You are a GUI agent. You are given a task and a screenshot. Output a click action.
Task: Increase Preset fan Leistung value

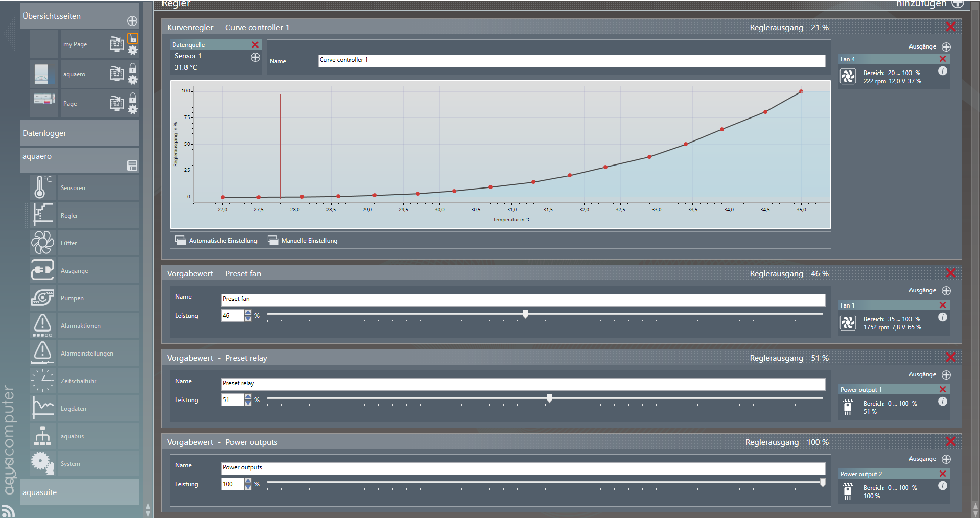pyautogui.click(x=248, y=313)
